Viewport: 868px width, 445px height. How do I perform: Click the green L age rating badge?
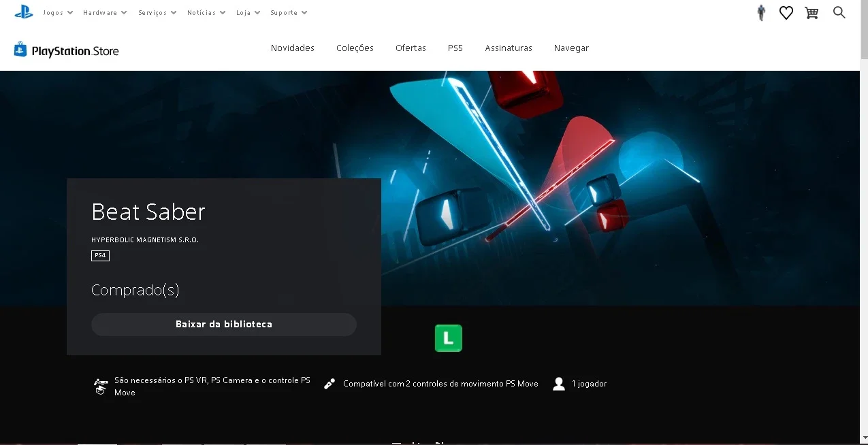pos(449,338)
